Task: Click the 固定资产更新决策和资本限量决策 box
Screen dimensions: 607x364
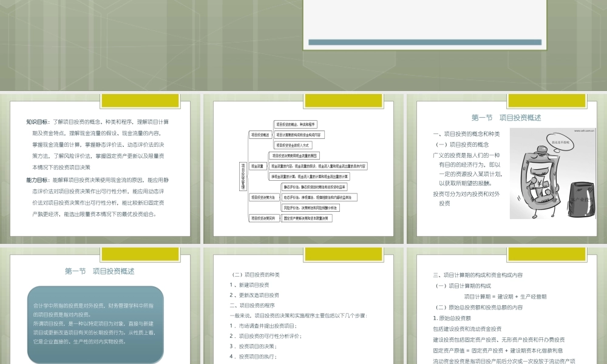Action: [x=307, y=218]
